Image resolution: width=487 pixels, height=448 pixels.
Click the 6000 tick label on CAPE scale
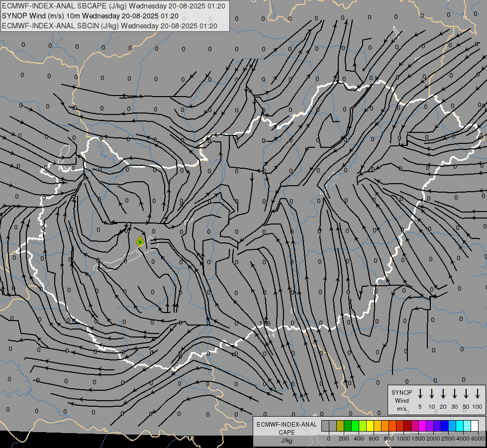[x=478, y=439]
